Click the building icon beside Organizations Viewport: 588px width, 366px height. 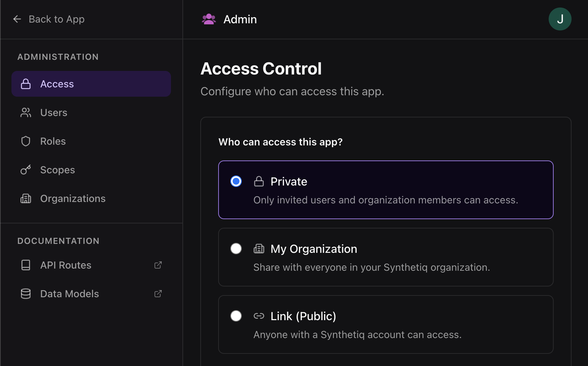[26, 198]
